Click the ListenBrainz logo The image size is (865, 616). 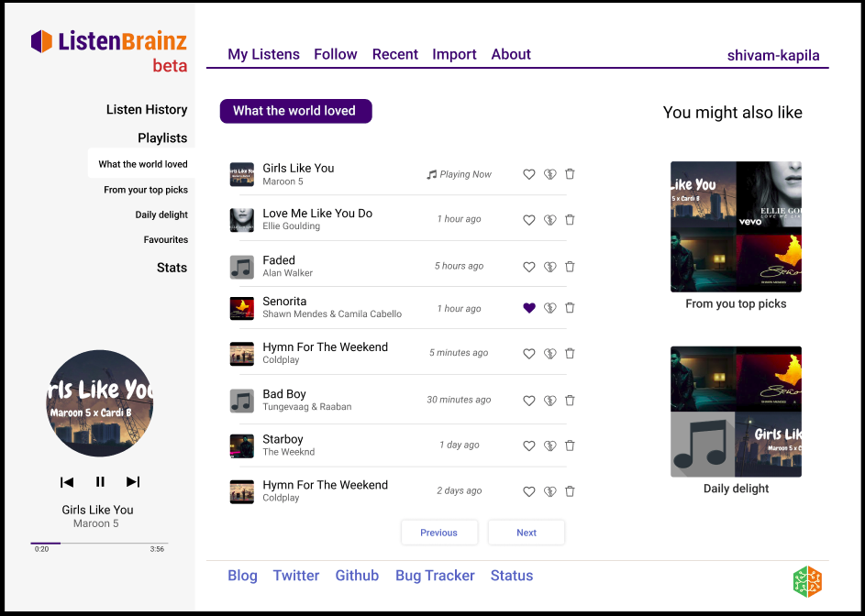click(109, 41)
